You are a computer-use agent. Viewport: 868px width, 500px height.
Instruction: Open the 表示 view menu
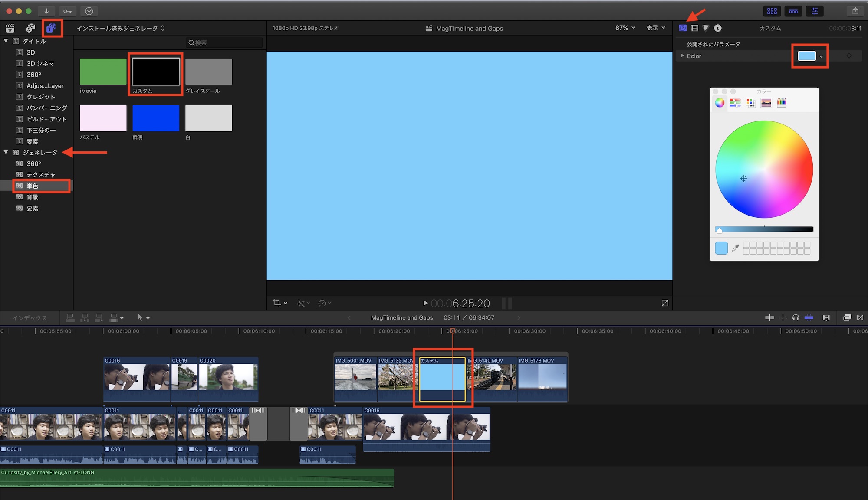pos(655,28)
